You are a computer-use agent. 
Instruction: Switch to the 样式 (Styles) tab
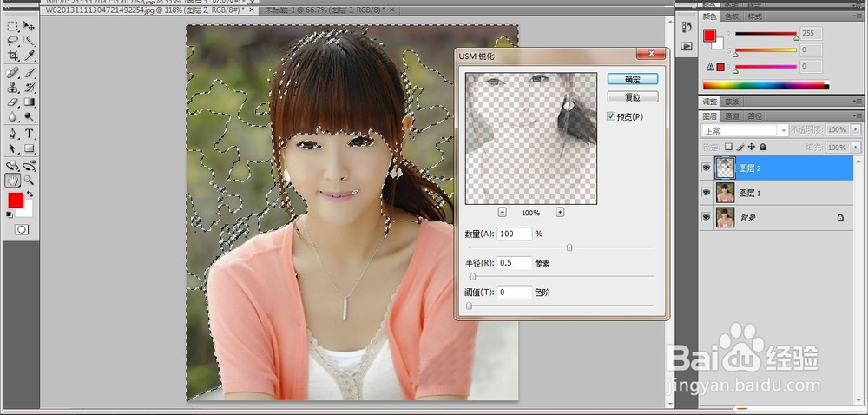[x=754, y=16]
